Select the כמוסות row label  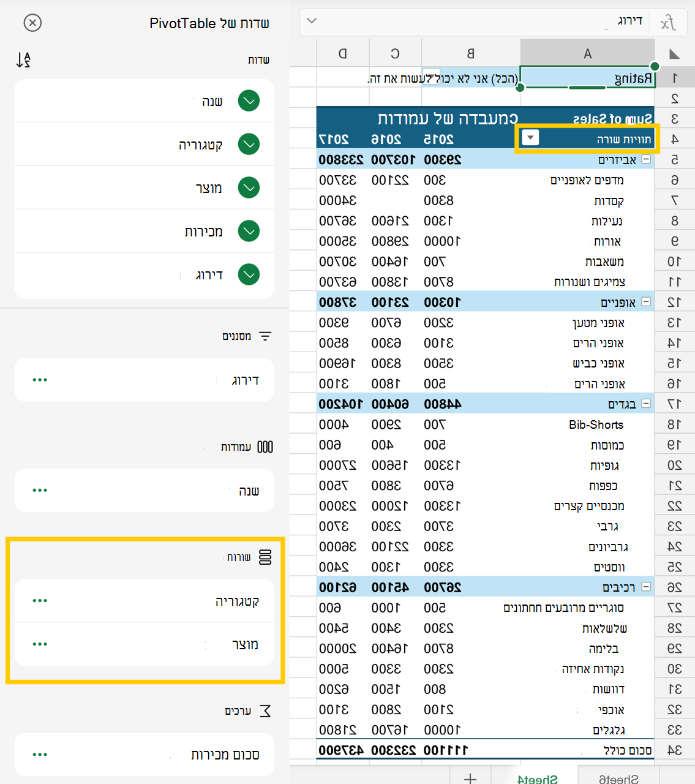607,445
